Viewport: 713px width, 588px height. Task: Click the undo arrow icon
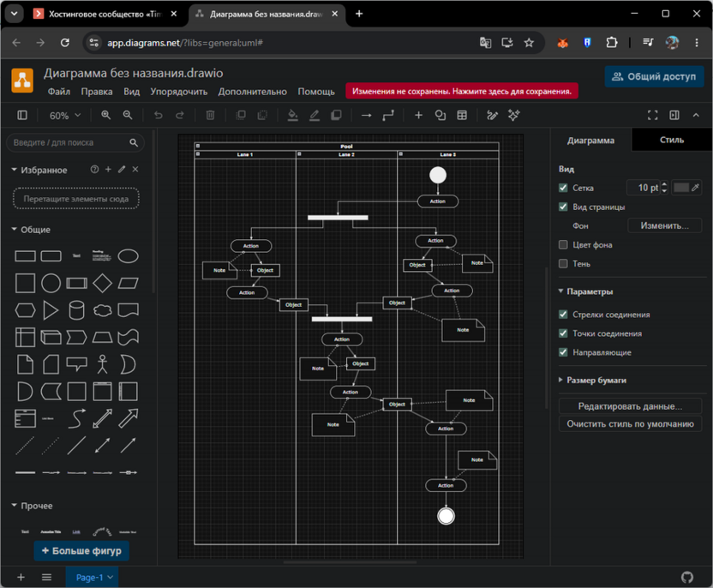pyautogui.click(x=159, y=115)
